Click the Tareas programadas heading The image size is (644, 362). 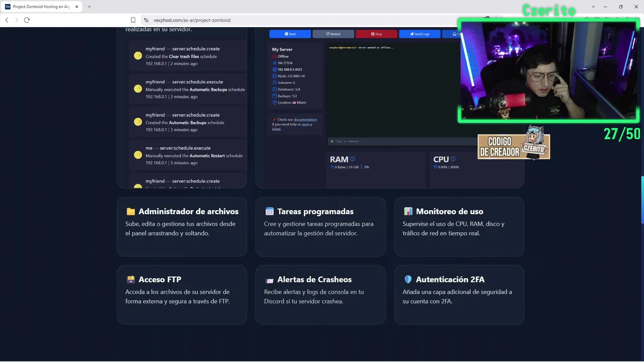pos(315,212)
